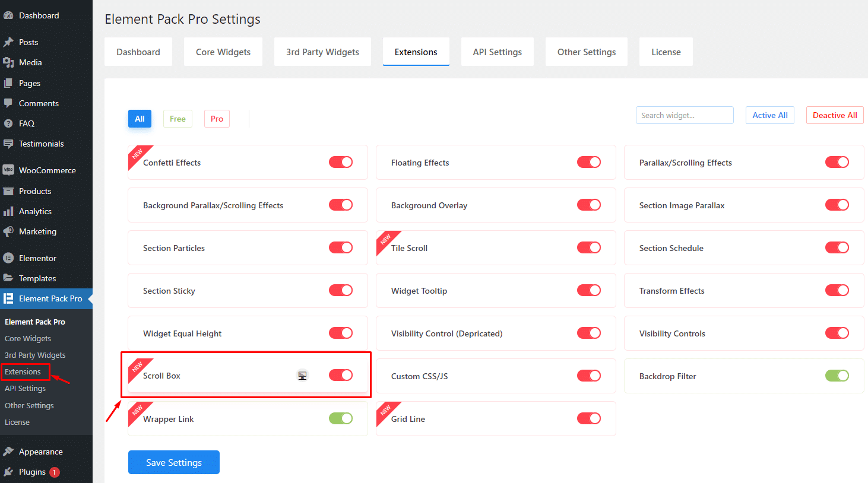The image size is (868, 483).
Task: Open the Other Settings tab
Action: 587,52
